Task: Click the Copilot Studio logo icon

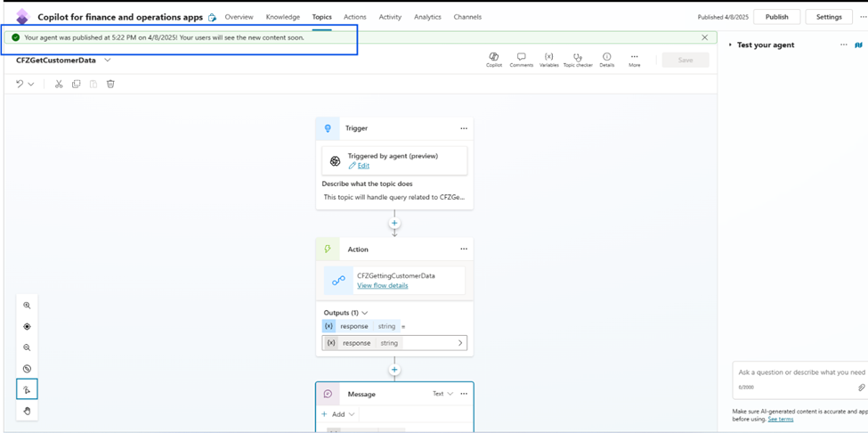Action: [x=22, y=17]
